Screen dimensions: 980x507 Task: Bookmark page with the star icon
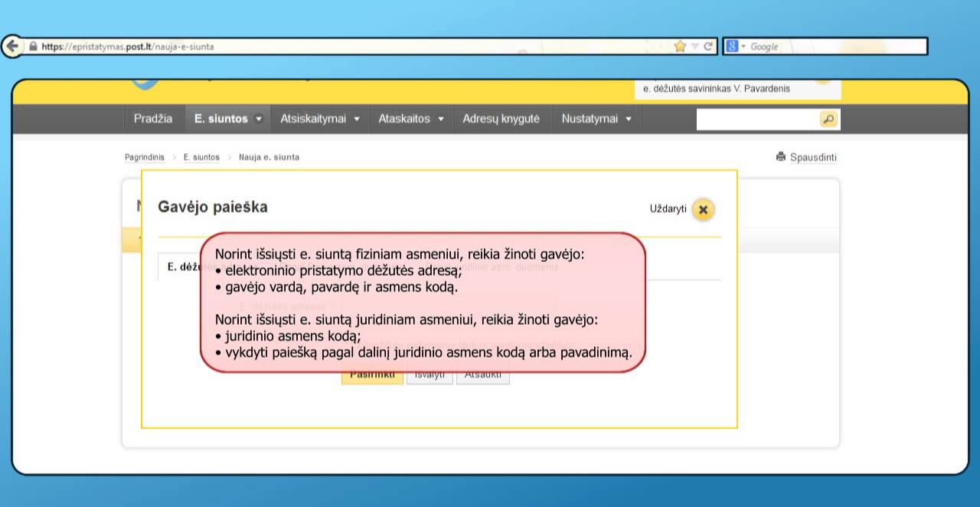(680, 46)
